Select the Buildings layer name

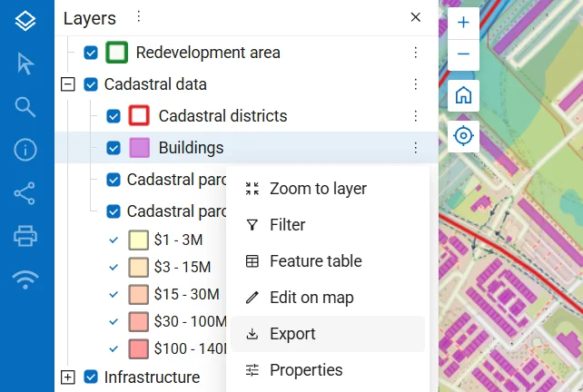click(x=191, y=148)
